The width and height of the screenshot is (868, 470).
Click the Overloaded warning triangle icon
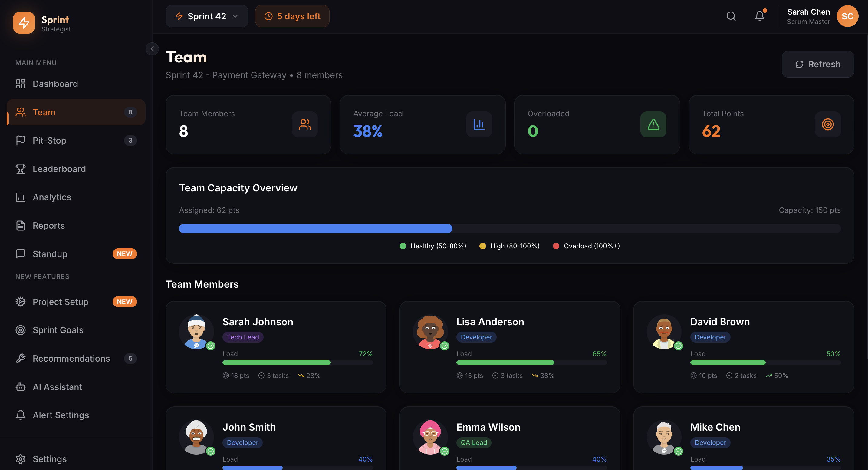point(653,124)
